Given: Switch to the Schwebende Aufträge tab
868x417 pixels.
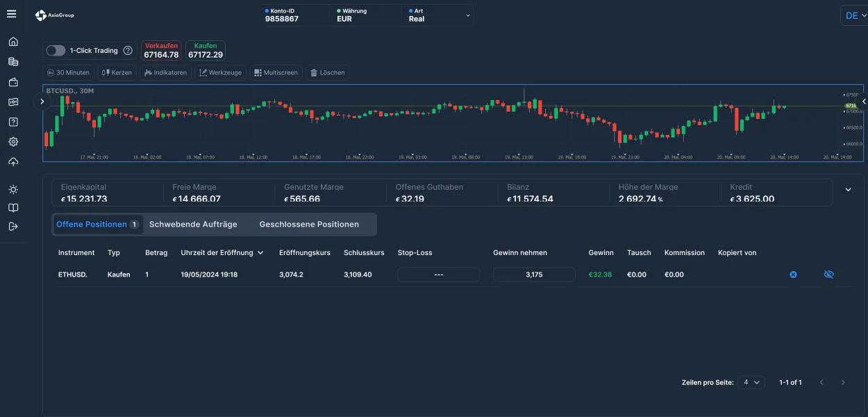Looking at the screenshot, I should coord(193,224).
